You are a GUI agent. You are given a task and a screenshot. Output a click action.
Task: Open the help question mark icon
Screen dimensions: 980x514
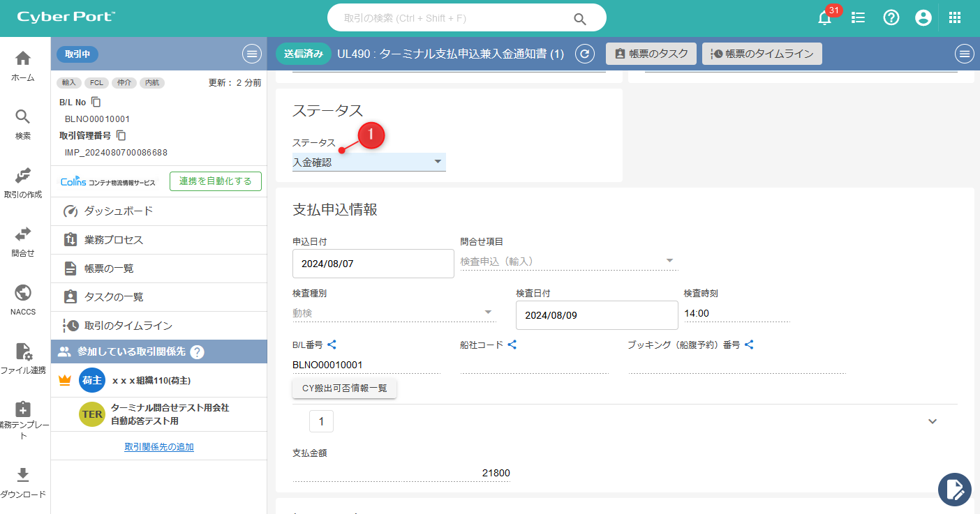click(891, 18)
